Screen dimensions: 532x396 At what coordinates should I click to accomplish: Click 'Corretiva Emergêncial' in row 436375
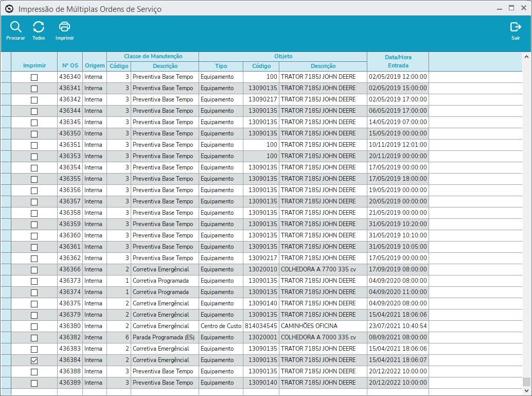(165, 303)
